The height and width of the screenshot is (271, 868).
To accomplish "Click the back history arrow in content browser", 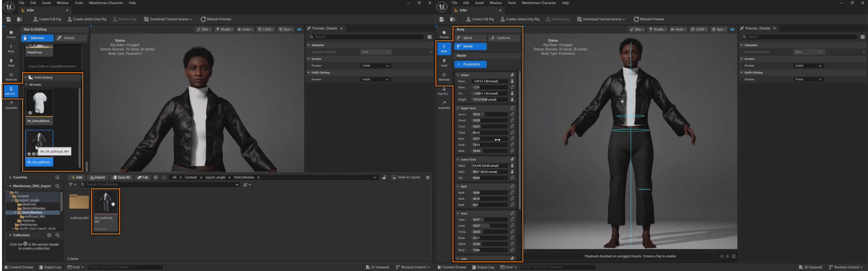I will click(x=156, y=177).
